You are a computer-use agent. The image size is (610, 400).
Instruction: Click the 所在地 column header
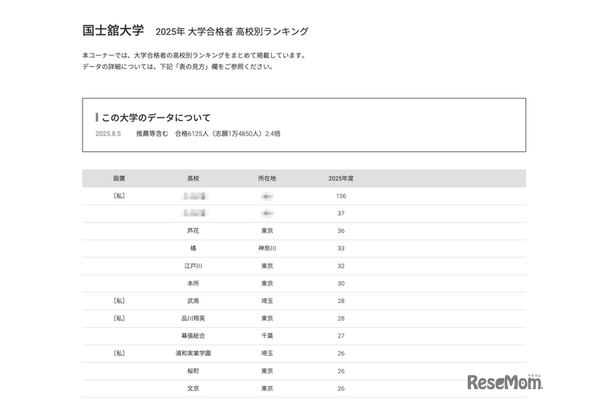(x=267, y=179)
